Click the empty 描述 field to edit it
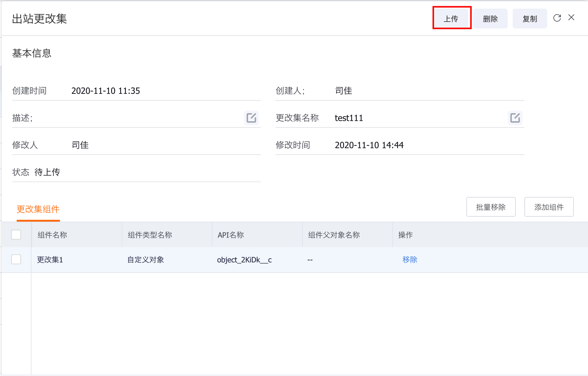The width and height of the screenshot is (588, 376). pyautogui.click(x=139, y=118)
